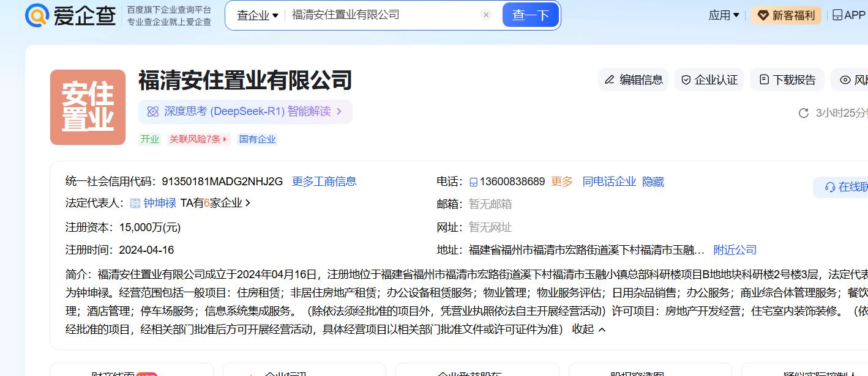Clear the search box with the X icon

tap(486, 15)
